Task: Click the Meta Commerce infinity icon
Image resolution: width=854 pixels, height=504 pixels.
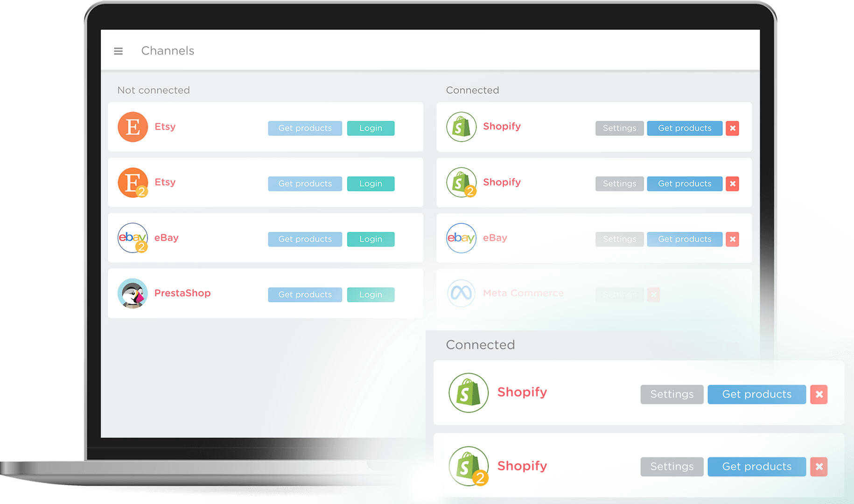Action: (x=461, y=293)
